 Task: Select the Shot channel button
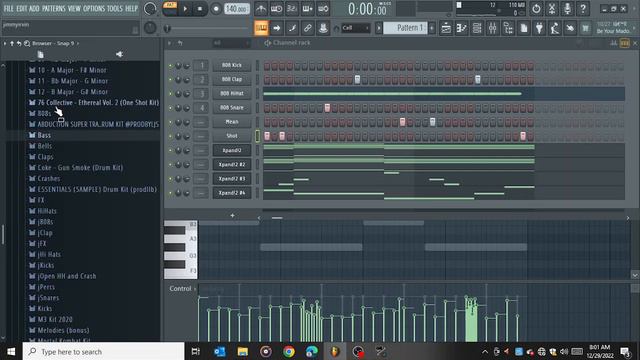coord(232,136)
